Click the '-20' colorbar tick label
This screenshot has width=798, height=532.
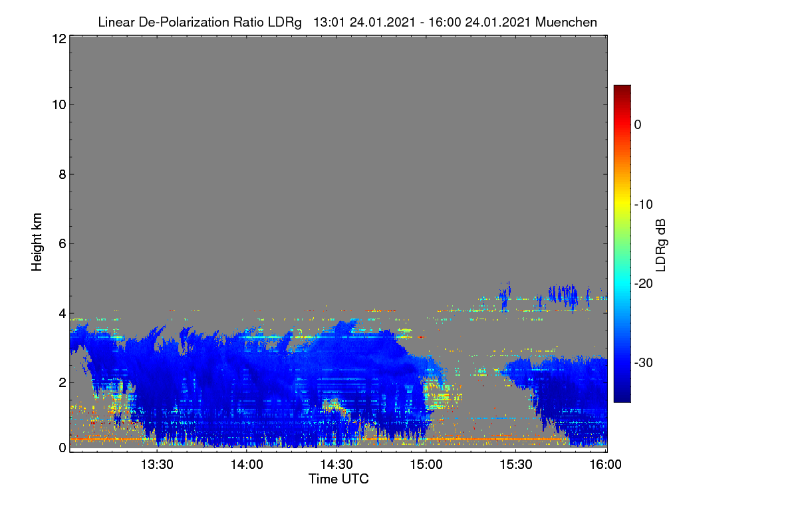click(644, 283)
